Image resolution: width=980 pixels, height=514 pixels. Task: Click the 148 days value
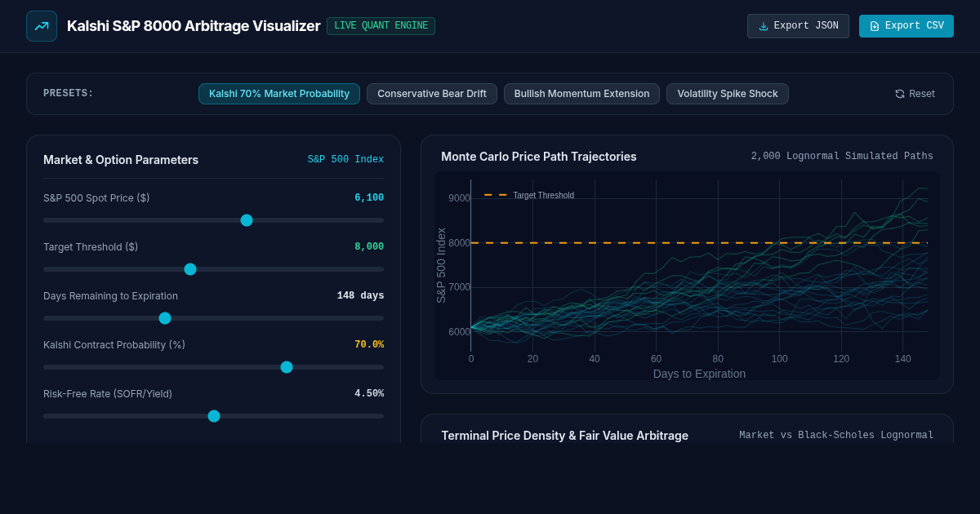(360, 296)
